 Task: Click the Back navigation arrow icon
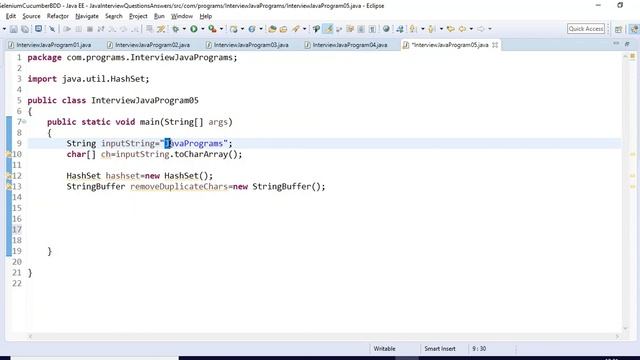coord(462,29)
